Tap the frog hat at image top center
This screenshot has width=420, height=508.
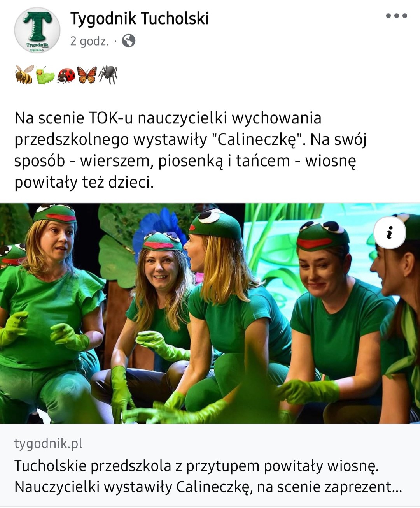(x=216, y=223)
